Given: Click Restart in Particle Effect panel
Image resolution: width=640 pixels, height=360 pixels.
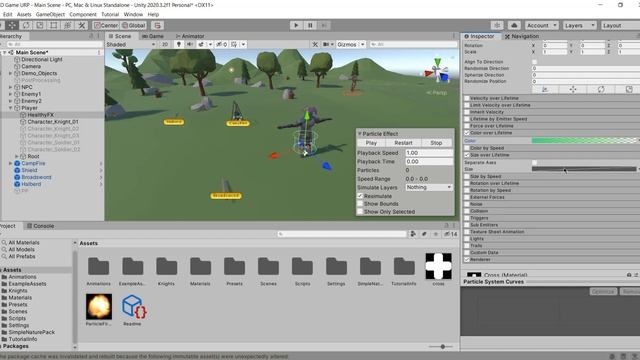Looking at the screenshot, I should 403,143.
